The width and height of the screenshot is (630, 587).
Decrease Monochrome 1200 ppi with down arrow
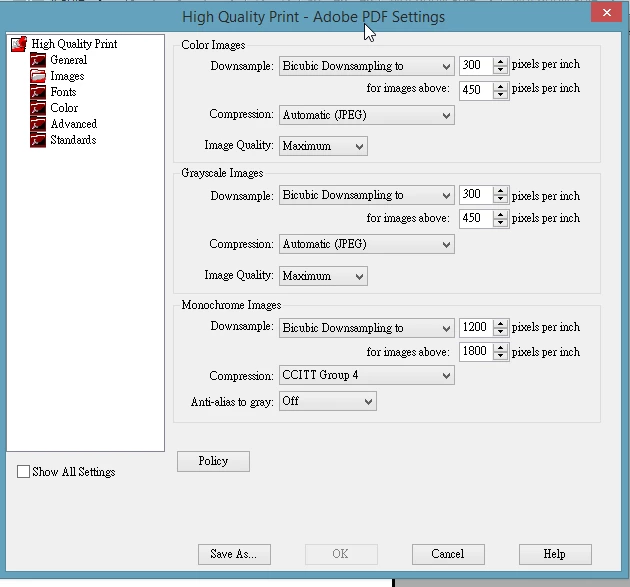tap(501, 332)
